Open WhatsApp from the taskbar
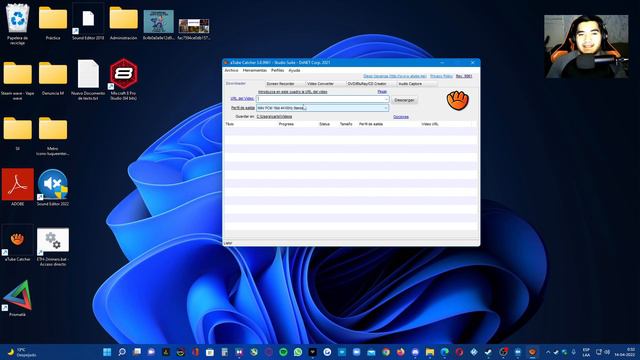 [298, 352]
